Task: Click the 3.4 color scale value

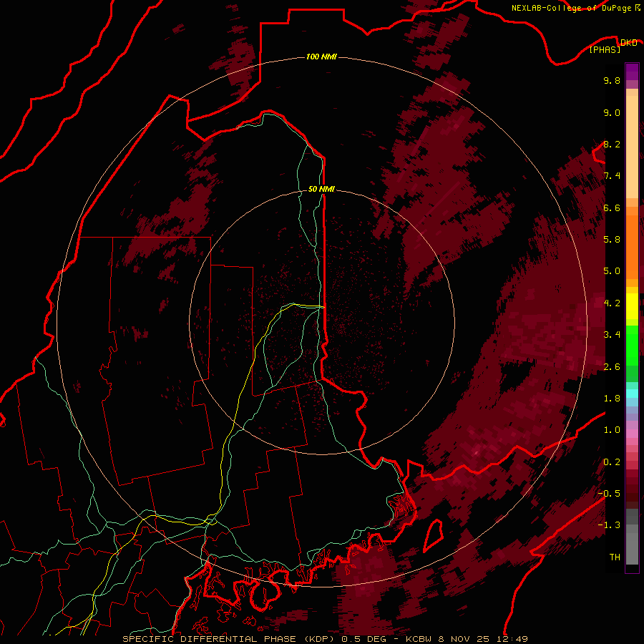Action: (x=612, y=335)
